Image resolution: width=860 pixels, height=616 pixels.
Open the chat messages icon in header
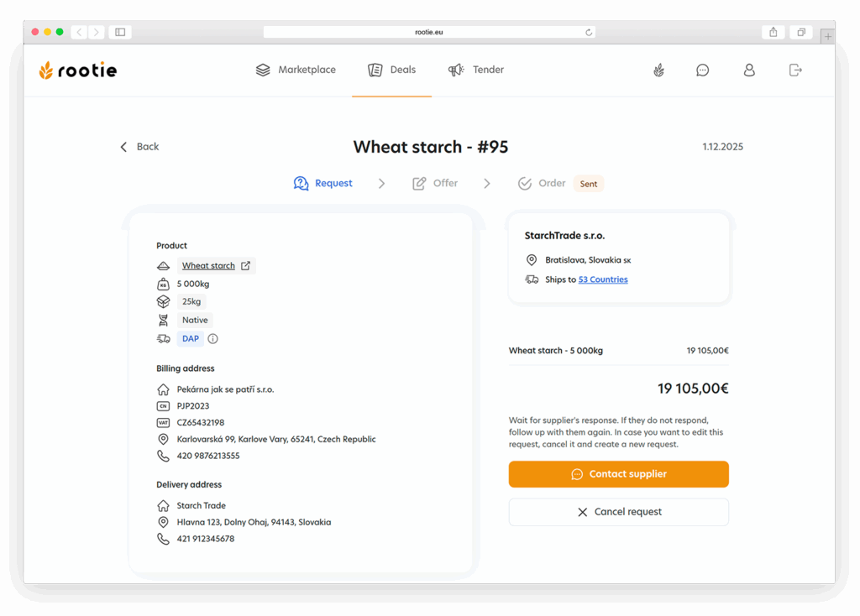[x=703, y=70]
